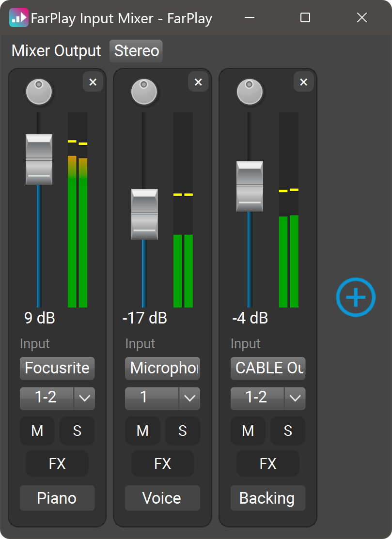Open FX for the Piano channel
This screenshot has height=539, width=392.
(x=57, y=463)
